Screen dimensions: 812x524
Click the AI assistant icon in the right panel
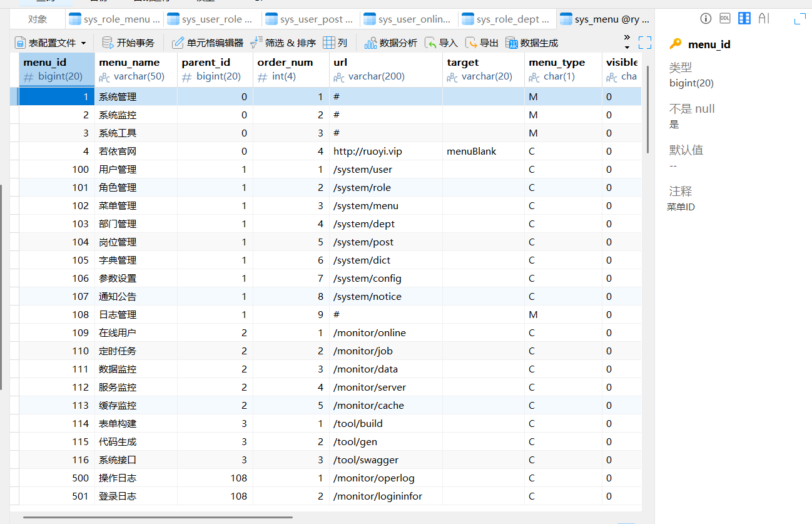[764, 19]
